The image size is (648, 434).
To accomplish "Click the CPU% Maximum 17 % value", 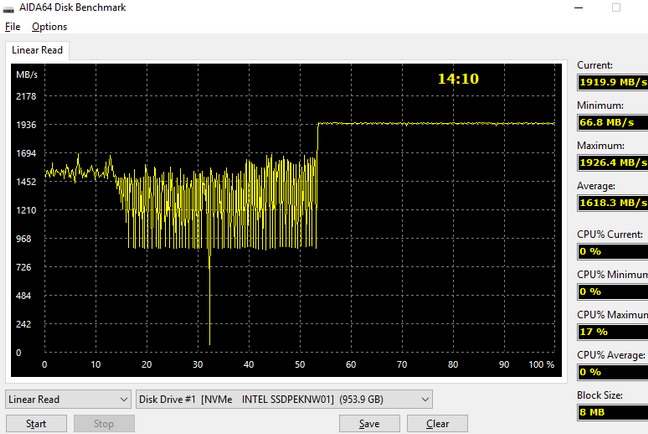I will (x=613, y=331).
